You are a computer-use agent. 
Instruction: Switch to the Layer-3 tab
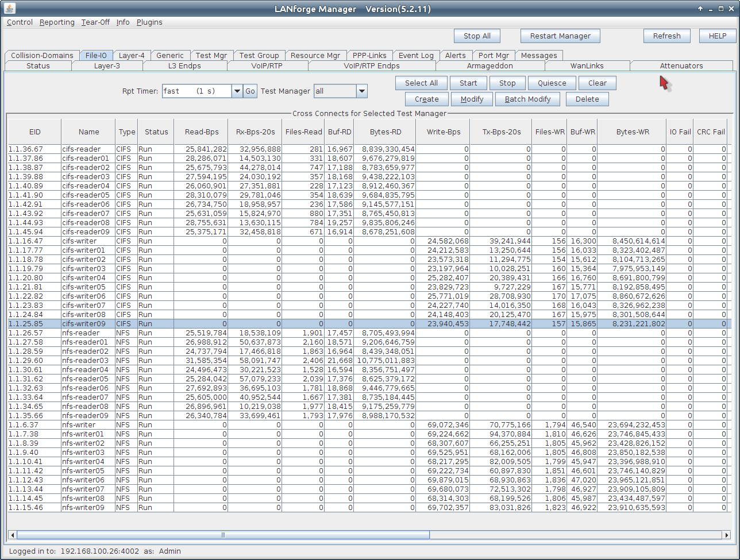[x=107, y=66]
